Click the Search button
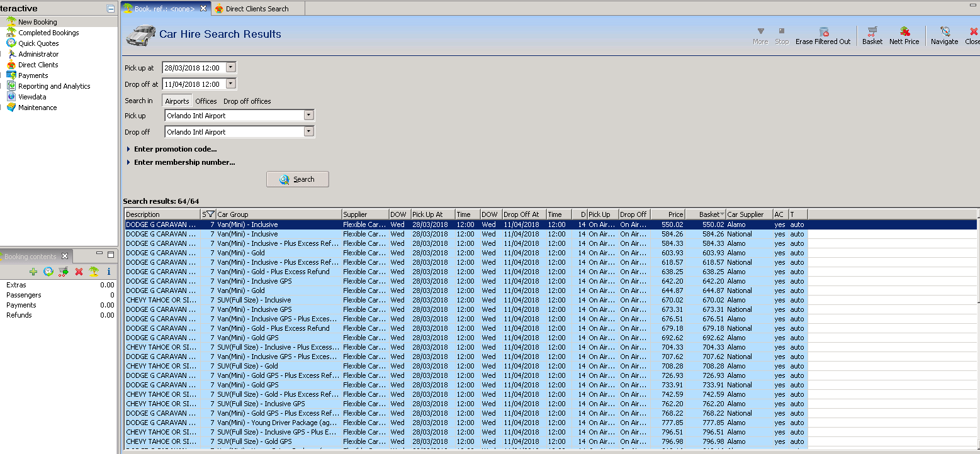This screenshot has width=980, height=454. click(298, 179)
